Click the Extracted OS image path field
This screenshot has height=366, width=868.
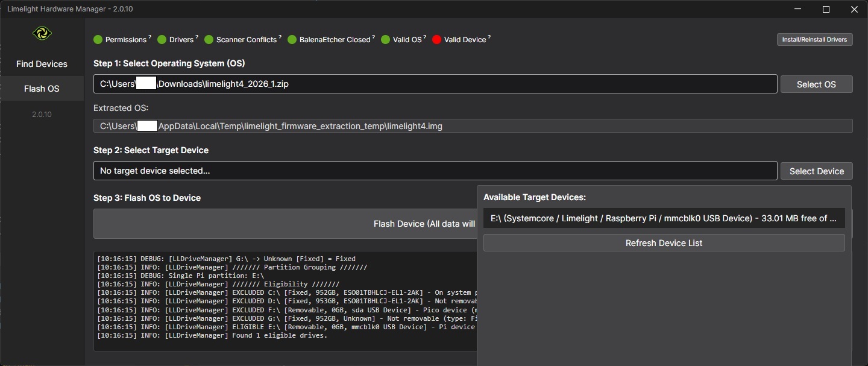click(473, 126)
